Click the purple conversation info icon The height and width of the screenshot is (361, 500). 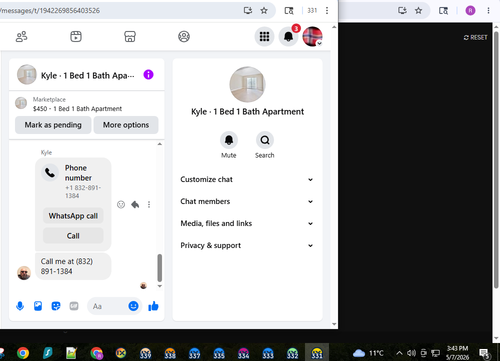[x=148, y=75]
